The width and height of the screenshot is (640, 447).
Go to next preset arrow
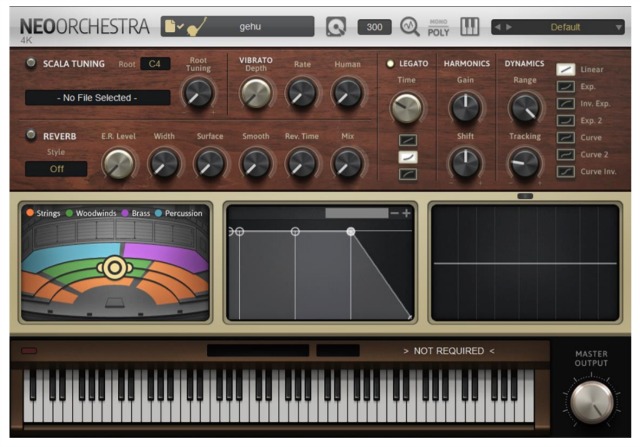pyautogui.click(x=509, y=27)
